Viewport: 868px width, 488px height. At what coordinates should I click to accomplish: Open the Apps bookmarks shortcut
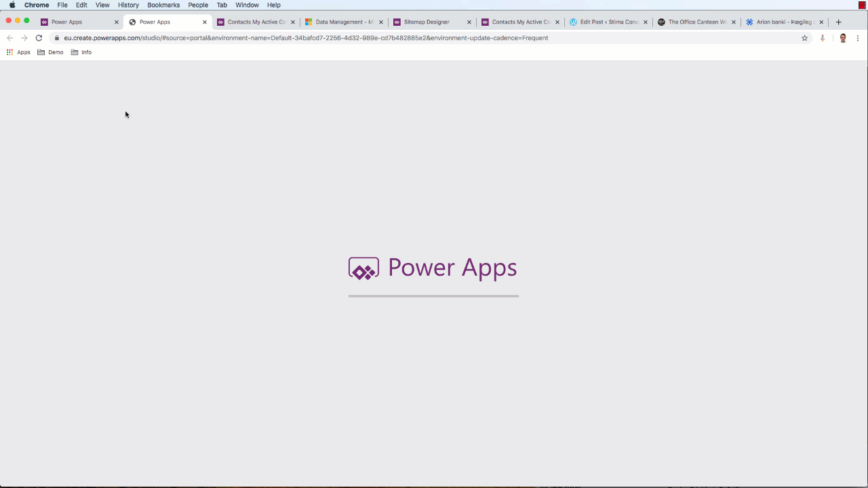(x=18, y=52)
